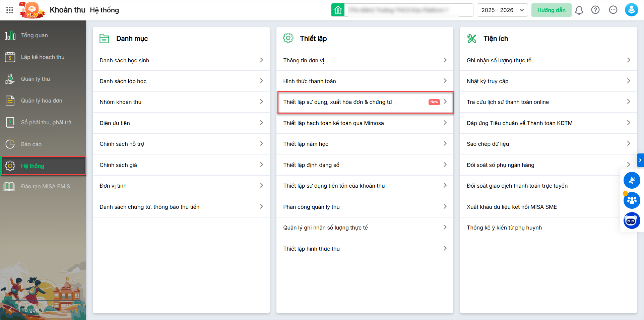Open the help question mark icon

coord(595,10)
